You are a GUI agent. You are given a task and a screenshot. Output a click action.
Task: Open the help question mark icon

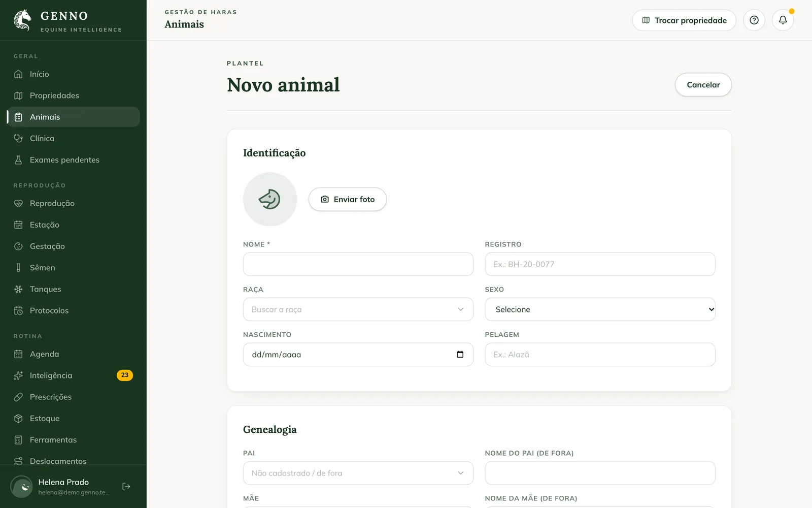(754, 20)
